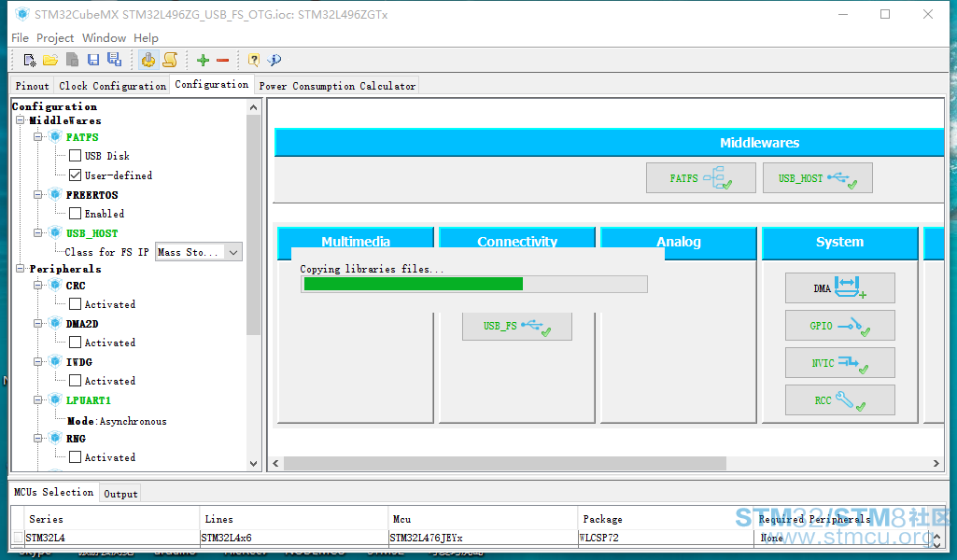The image size is (957, 560).
Task: Click the Open Project folder icon
Action: [50, 60]
